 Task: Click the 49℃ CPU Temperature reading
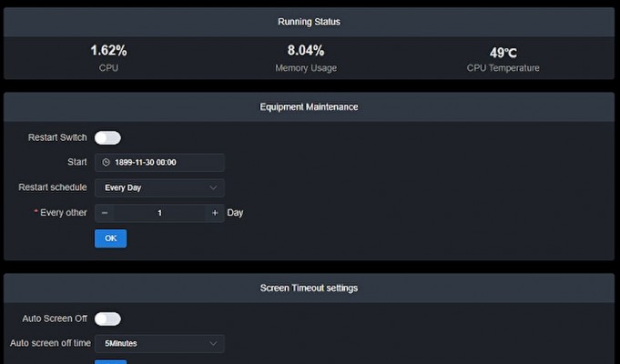click(503, 53)
